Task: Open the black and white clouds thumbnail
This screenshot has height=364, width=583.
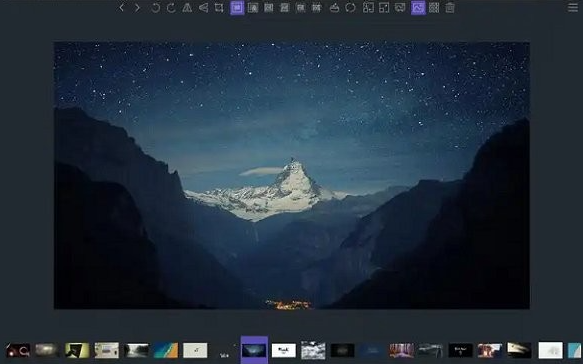Action: point(313,350)
